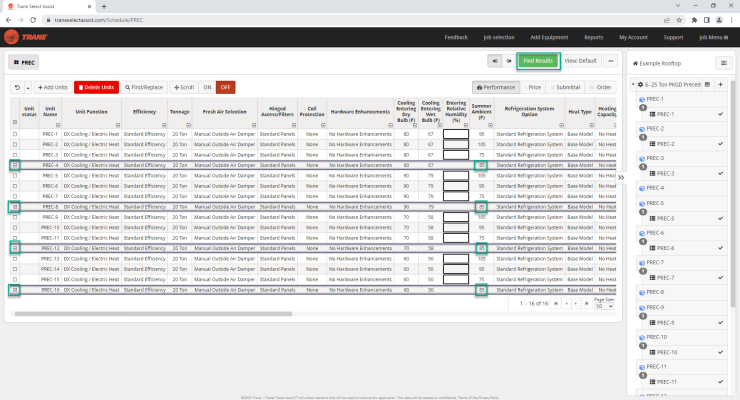This screenshot has width=740, height=400.
Task: Click the Scroll button in toolbar
Action: click(184, 87)
